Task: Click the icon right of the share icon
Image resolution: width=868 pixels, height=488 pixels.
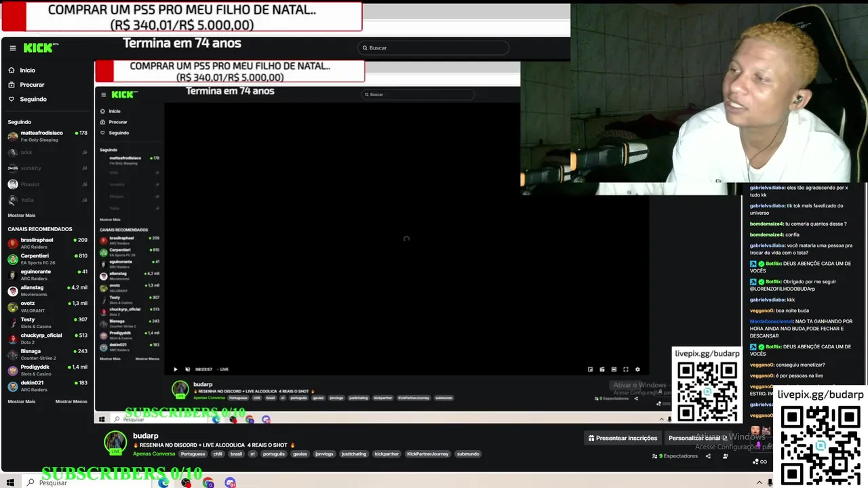Action: pyautogui.click(x=725, y=456)
